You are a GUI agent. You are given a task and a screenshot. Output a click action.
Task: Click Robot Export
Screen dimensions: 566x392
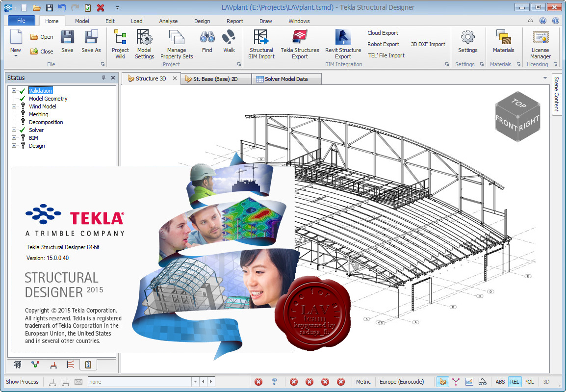coord(383,44)
